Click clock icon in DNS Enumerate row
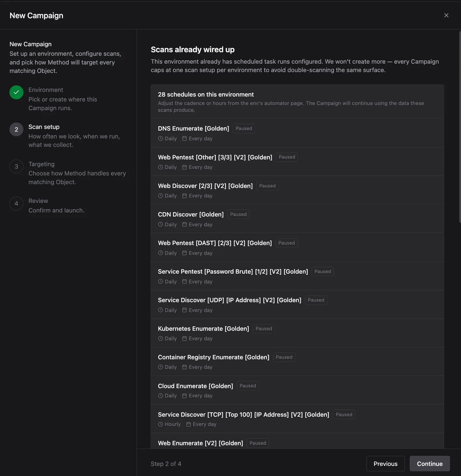The height and width of the screenshot is (476, 461). (x=160, y=139)
